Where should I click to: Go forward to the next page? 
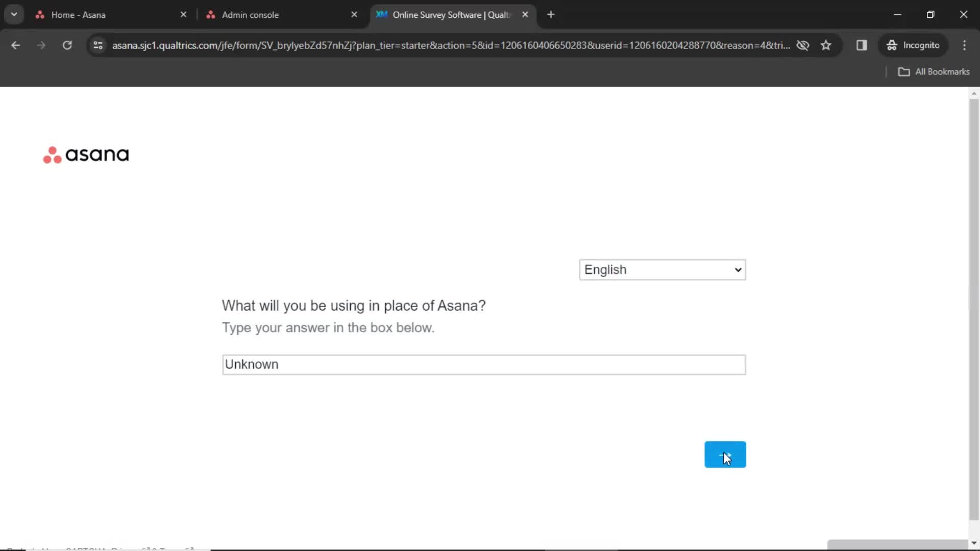[x=41, y=45]
